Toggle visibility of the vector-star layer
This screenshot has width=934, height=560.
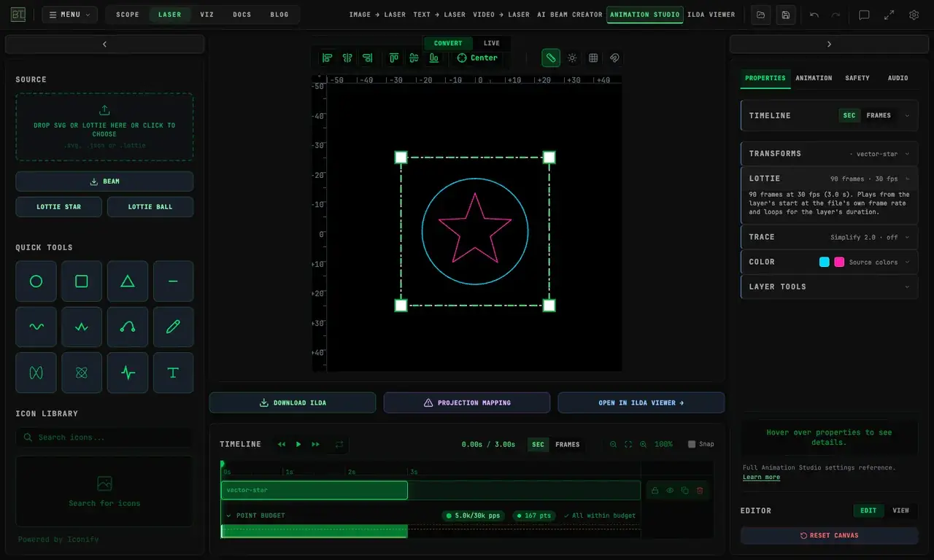coord(670,491)
